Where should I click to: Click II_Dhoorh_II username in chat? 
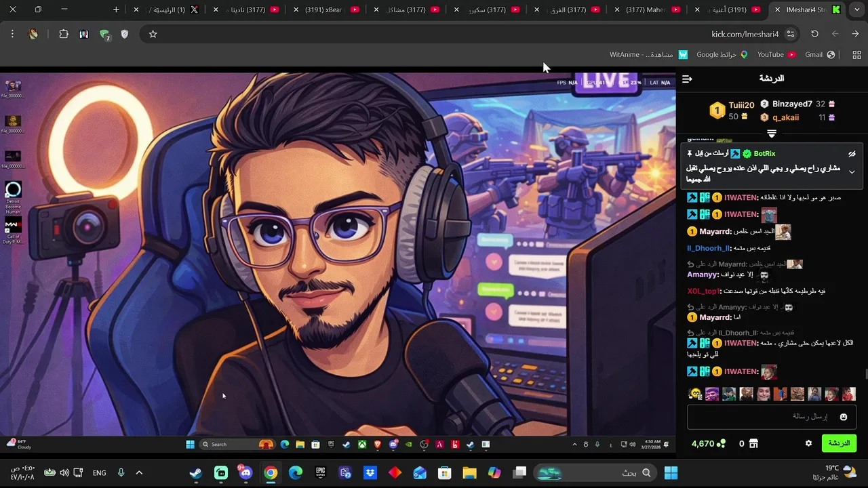(x=709, y=248)
